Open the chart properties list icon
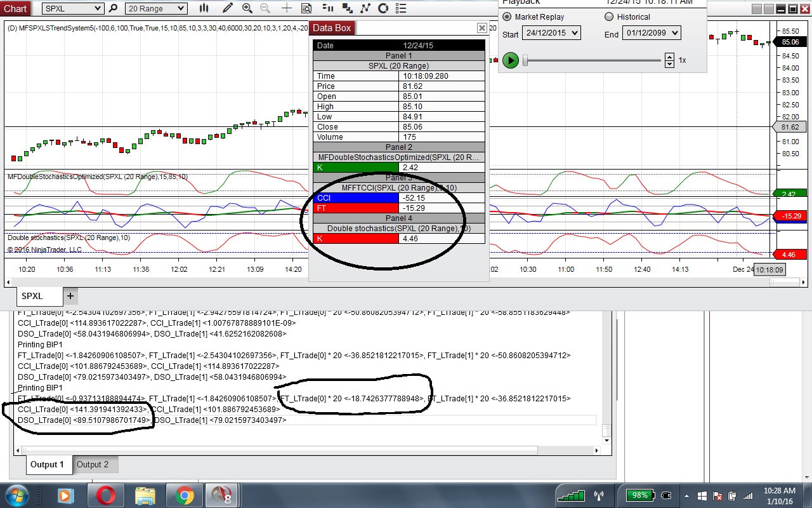 [402, 8]
